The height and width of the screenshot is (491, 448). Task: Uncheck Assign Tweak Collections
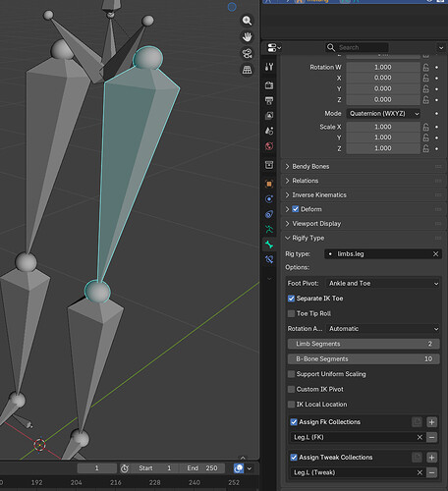(294, 458)
